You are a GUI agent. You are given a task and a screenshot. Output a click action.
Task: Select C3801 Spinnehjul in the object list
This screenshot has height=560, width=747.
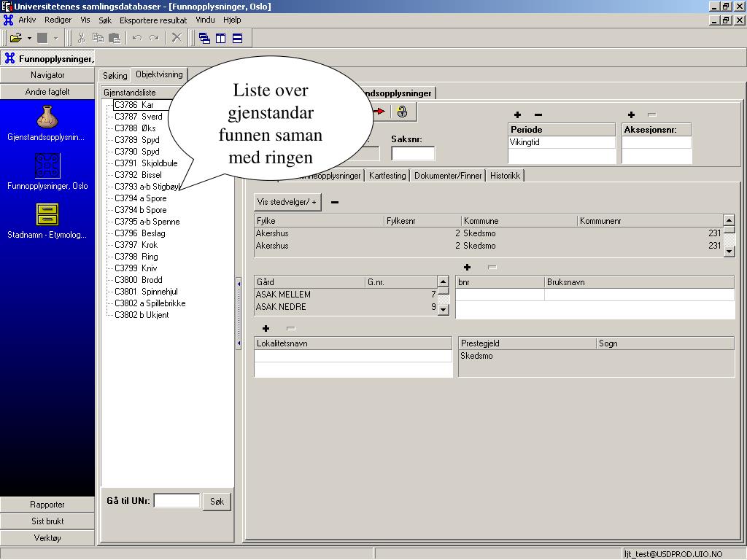pyautogui.click(x=146, y=292)
